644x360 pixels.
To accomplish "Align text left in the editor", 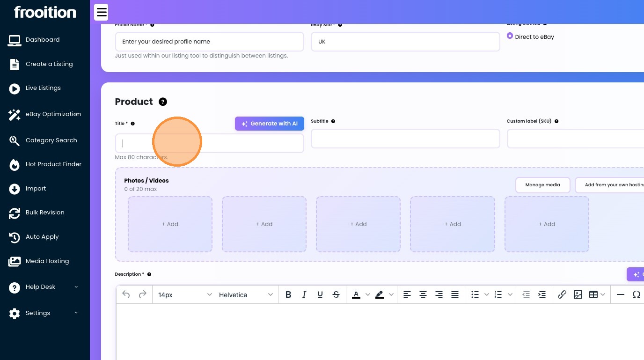I will [407, 294].
